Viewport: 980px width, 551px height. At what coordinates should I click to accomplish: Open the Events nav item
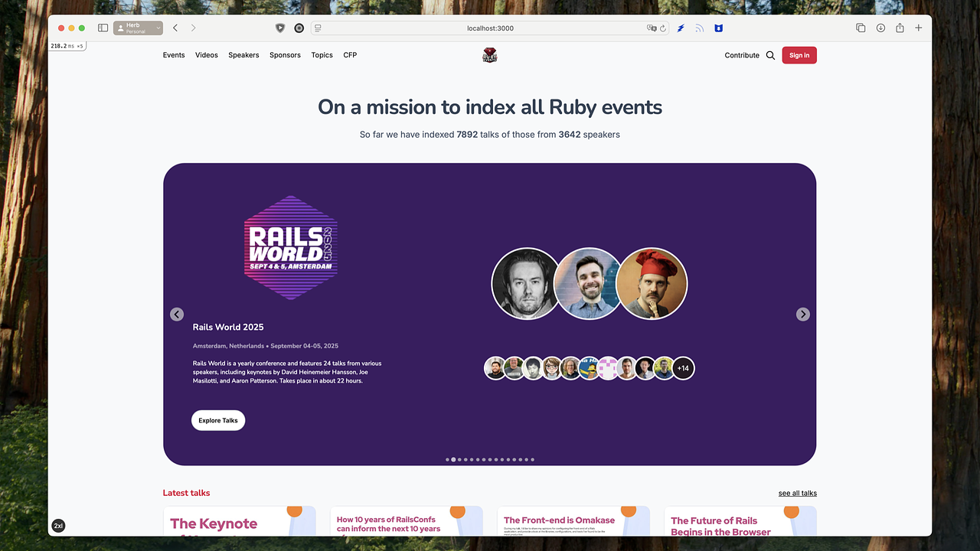click(174, 55)
